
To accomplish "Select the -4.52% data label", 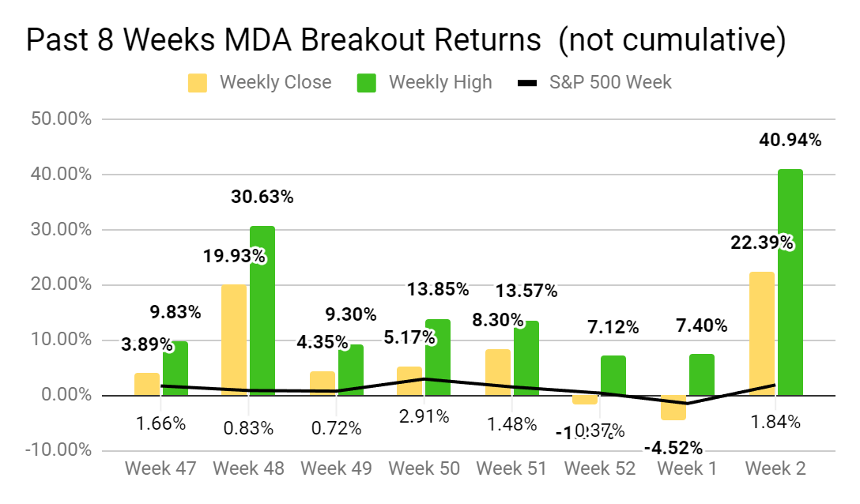I will pos(673,448).
